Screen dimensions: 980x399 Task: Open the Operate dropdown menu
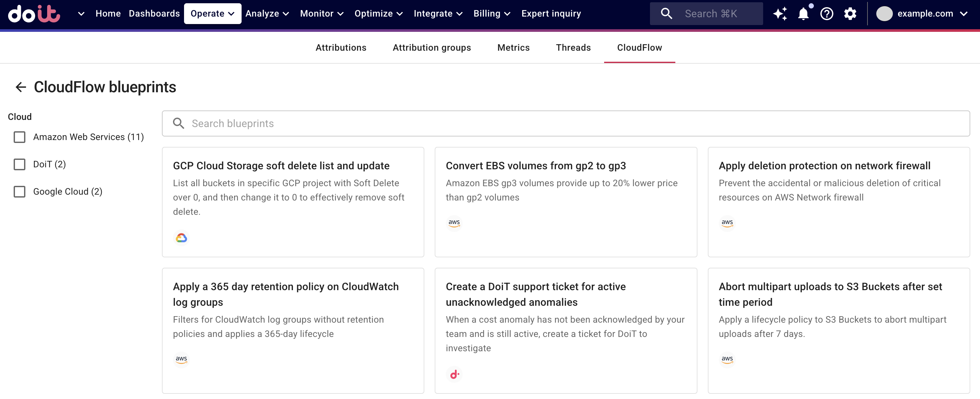click(x=212, y=14)
